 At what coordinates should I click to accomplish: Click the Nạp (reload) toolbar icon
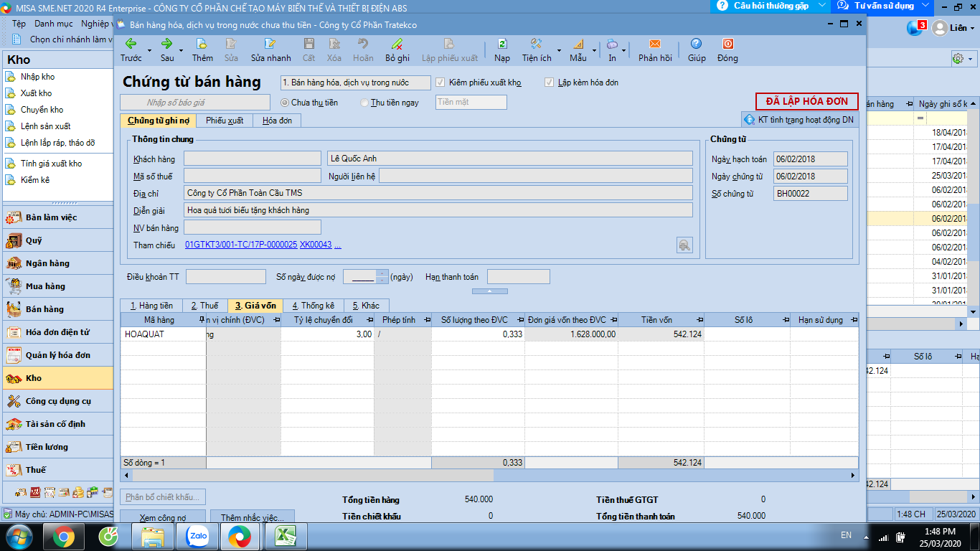pos(502,44)
